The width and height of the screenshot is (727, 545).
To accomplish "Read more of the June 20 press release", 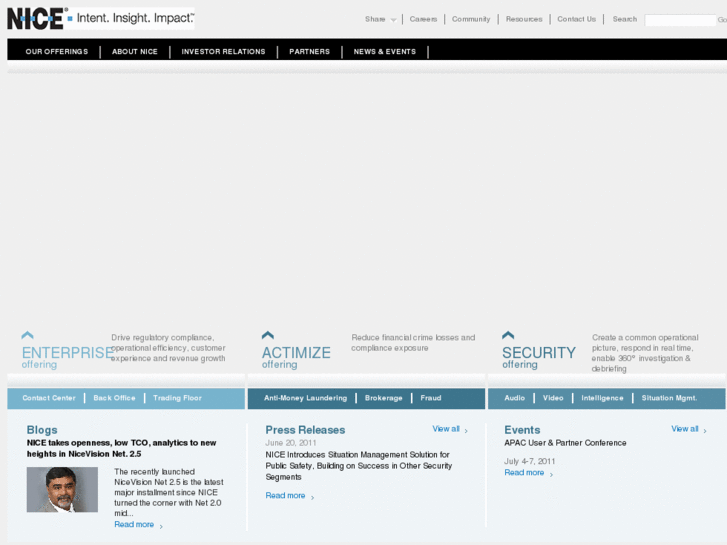I will point(285,495).
